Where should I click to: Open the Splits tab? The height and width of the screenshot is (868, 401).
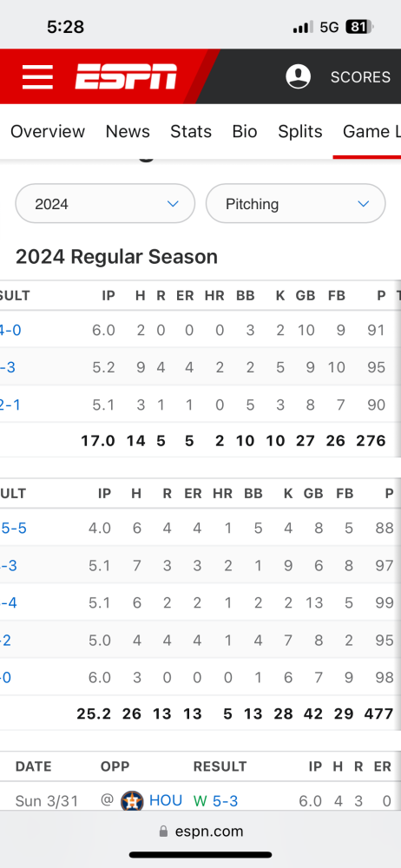click(300, 132)
